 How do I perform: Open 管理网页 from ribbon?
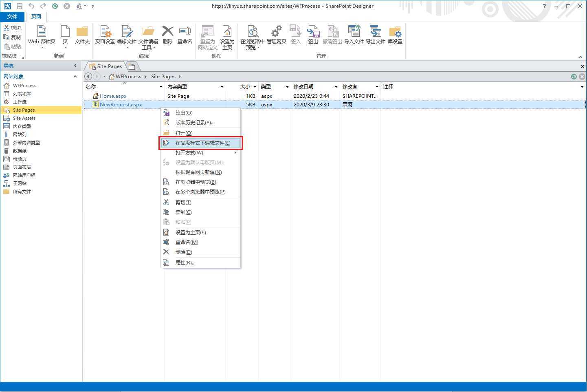coord(277,35)
